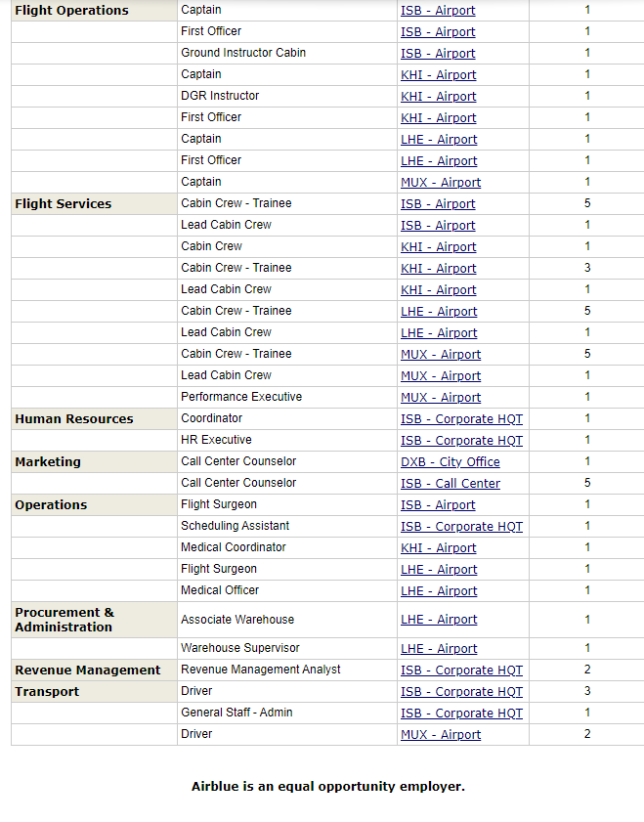The width and height of the screenshot is (644, 822).
Task: Click ISB - Airport link for Cabin Crew - Trainee
Action: click(438, 204)
